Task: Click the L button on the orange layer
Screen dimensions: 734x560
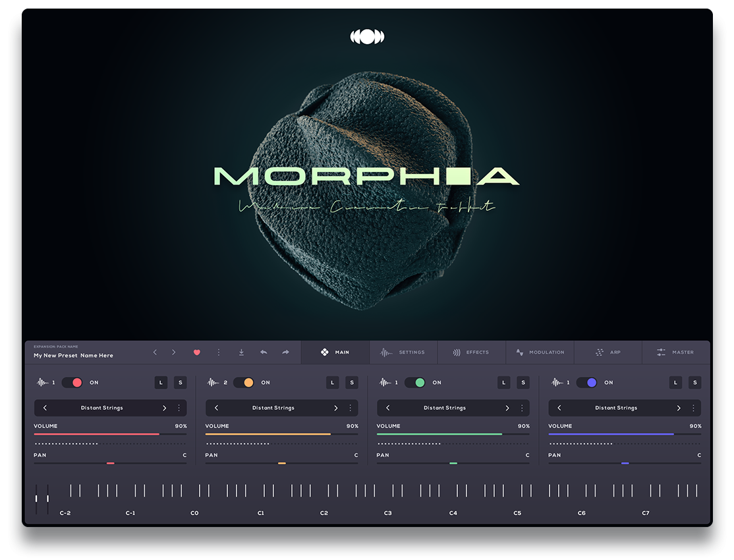Action: click(x=333, y=383)
